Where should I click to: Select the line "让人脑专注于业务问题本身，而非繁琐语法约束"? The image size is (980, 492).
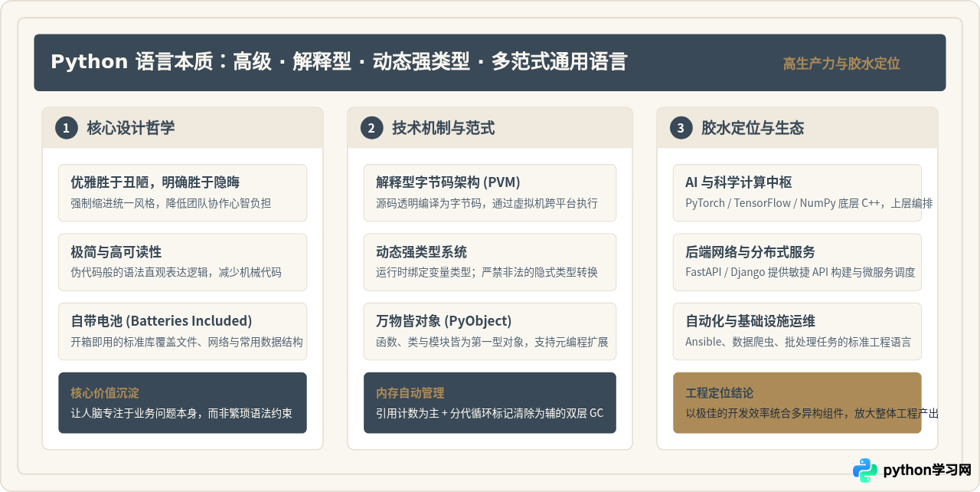(181, 413)
